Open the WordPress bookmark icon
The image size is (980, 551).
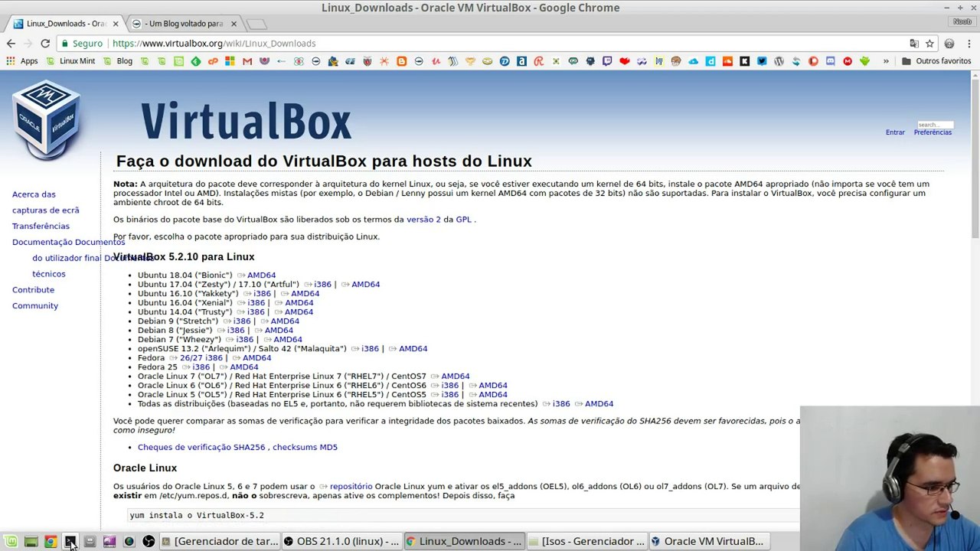[x=779, y=61]
